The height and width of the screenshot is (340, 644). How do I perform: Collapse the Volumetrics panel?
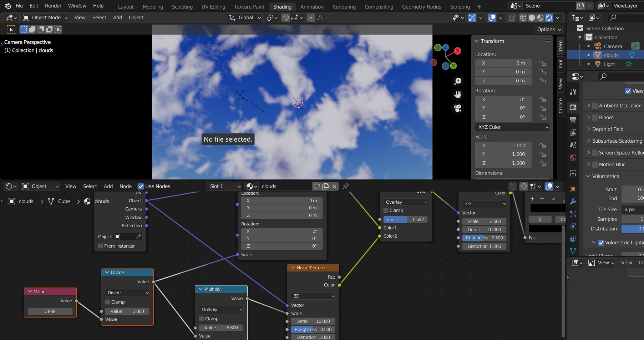tap(588, 176)
